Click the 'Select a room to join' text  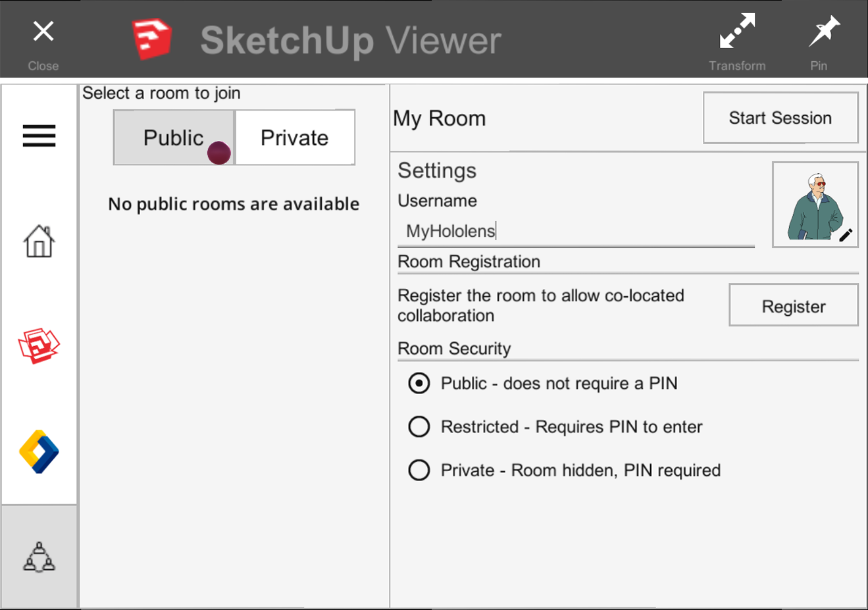pos(161,93)
